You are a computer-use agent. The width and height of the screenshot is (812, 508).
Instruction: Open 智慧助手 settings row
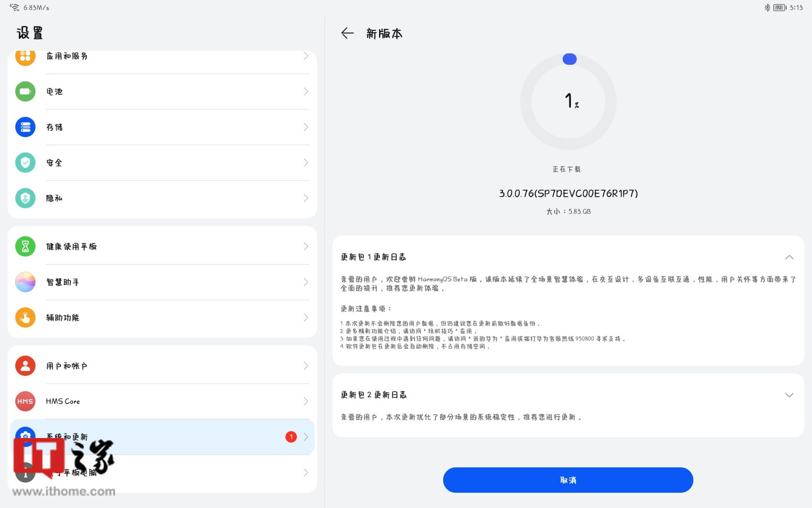pos(162,282)
